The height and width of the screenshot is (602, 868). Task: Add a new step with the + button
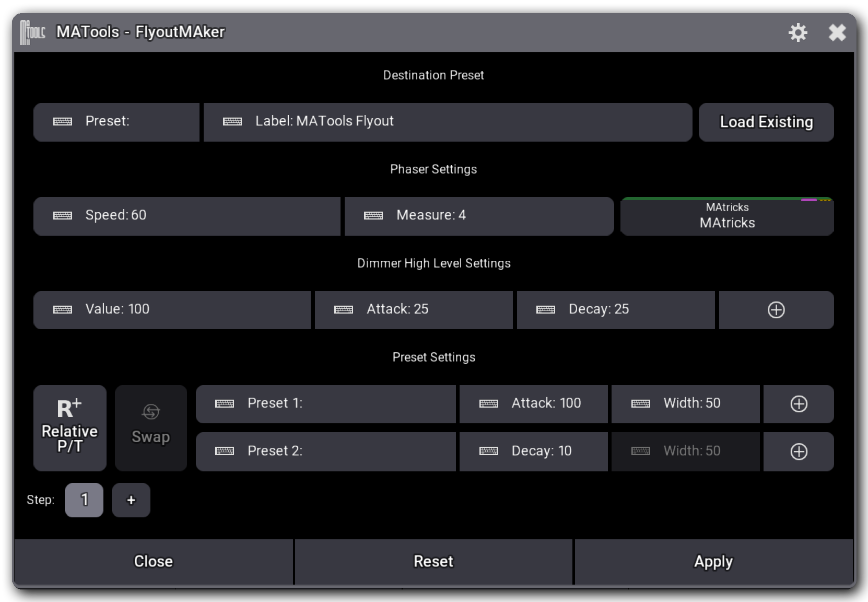coord(131,500)
